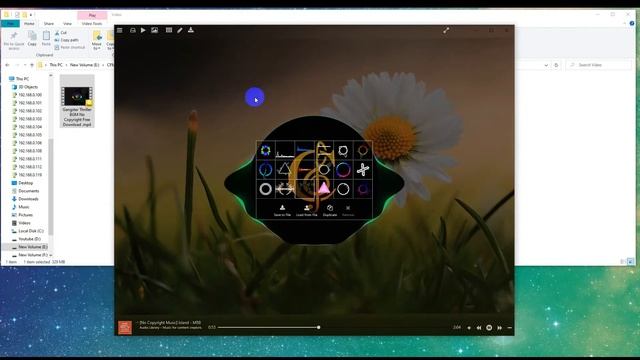
Task: Click the Paste button in Explorer ribbon
Action: pyautogui.click(x=46, y=39)
